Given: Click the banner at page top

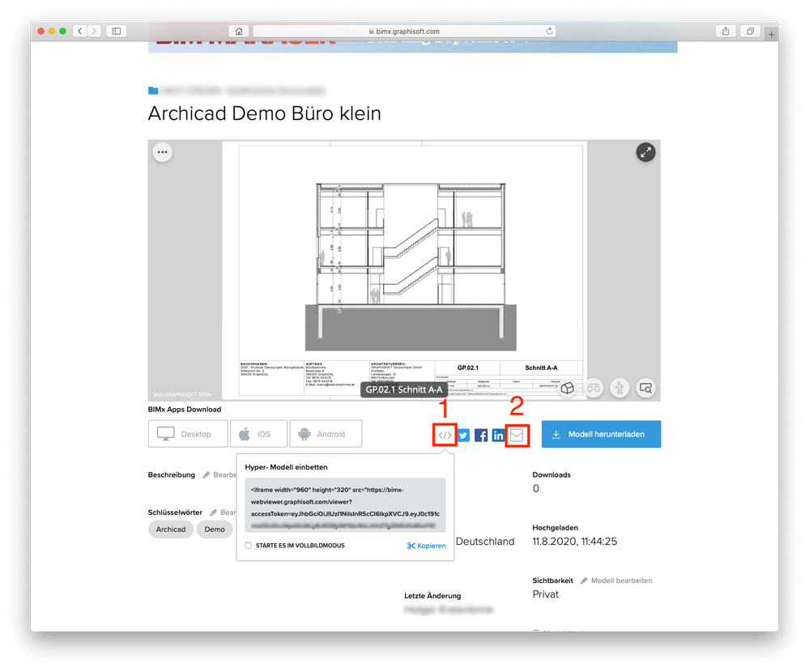Looking at the screenshot, I should 413,46.
